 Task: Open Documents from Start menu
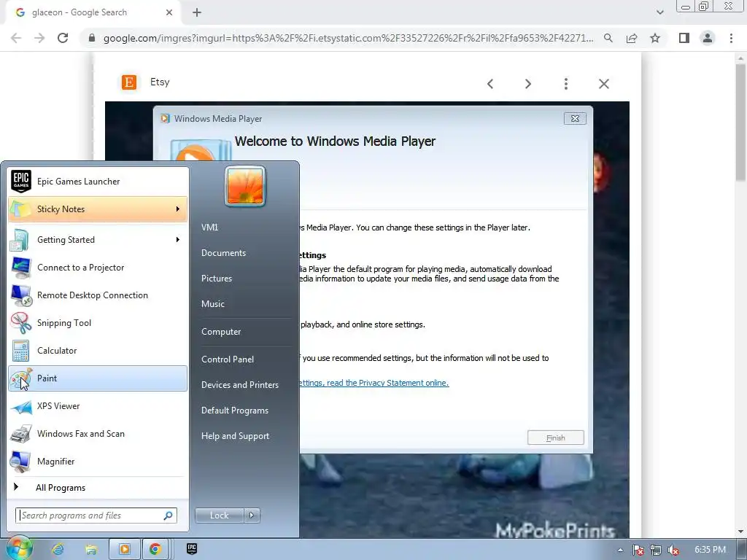coord(223,253)
